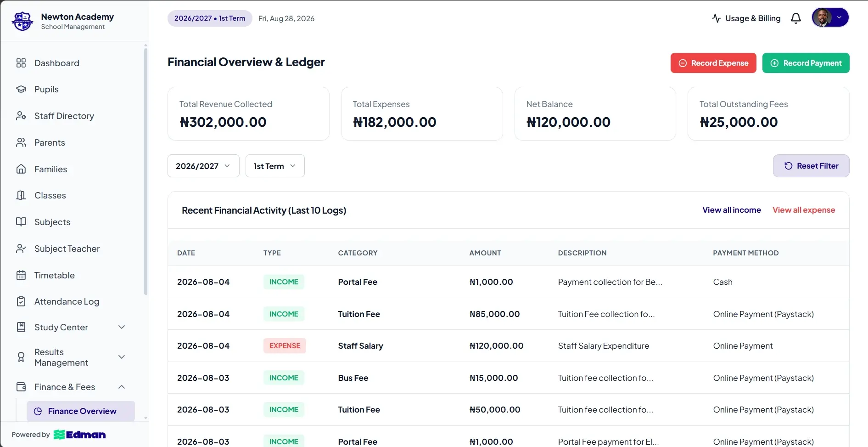
Task: Click the Results Management award icon
Action: pyautogui.click(x=21, y=357)
